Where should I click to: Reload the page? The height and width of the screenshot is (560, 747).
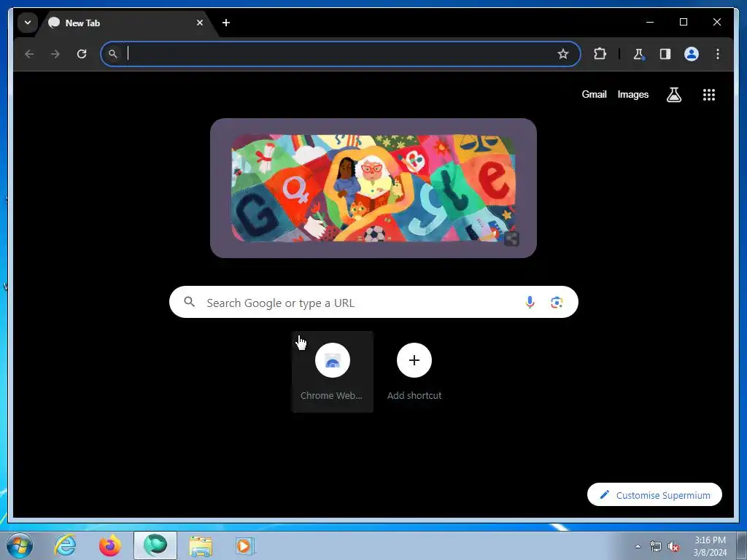pos(82,54)
